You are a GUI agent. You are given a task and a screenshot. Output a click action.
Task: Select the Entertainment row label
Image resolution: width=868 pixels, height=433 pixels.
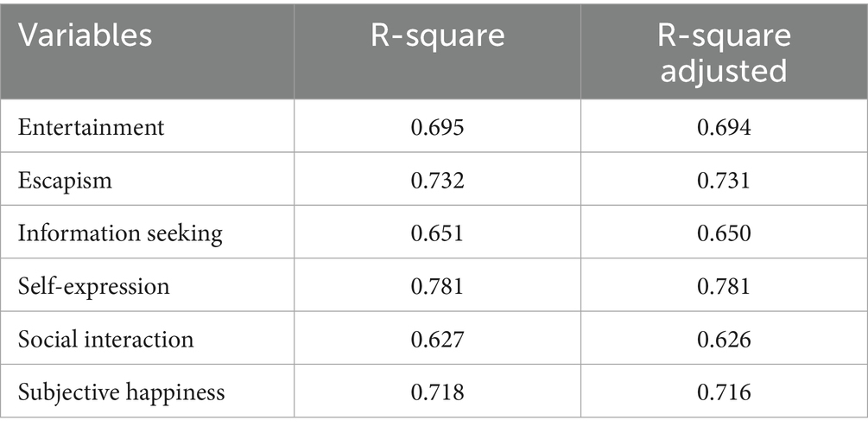91,127
